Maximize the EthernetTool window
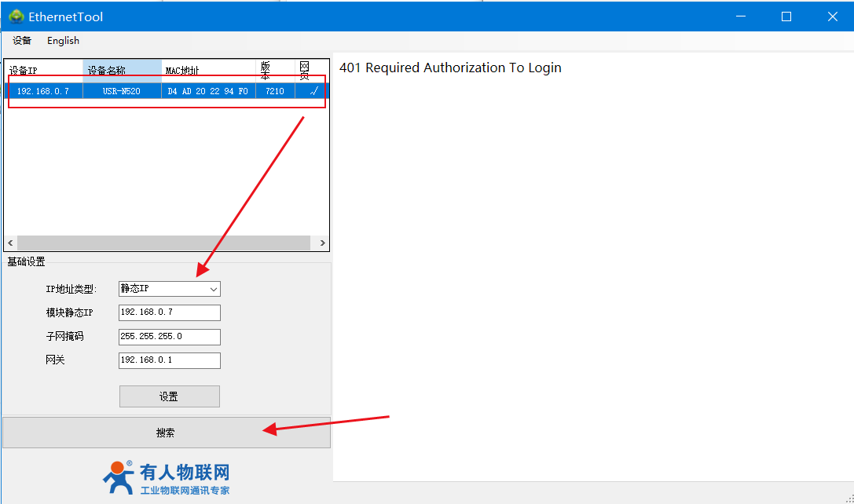The image size is (854, 504). tap(786, 16)
